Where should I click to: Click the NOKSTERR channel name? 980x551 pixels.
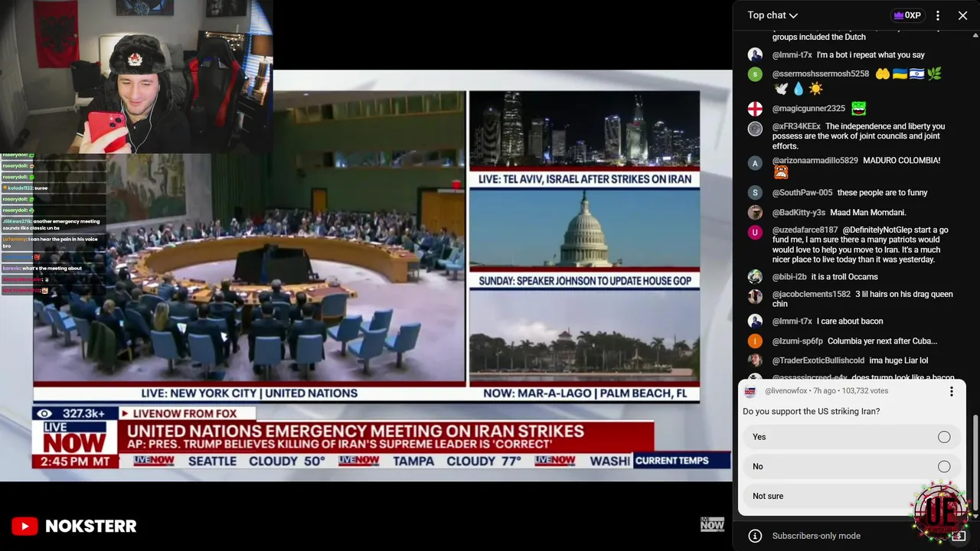(91, 527)
